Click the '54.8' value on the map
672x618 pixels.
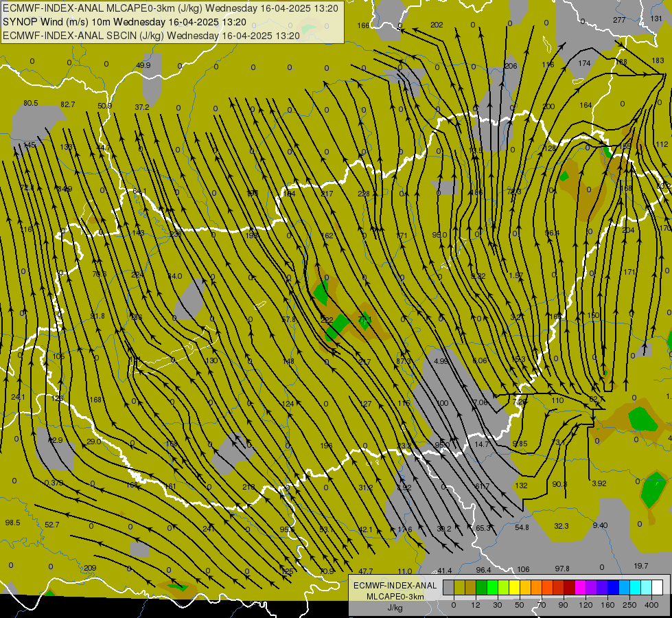[x=522, y=527]
